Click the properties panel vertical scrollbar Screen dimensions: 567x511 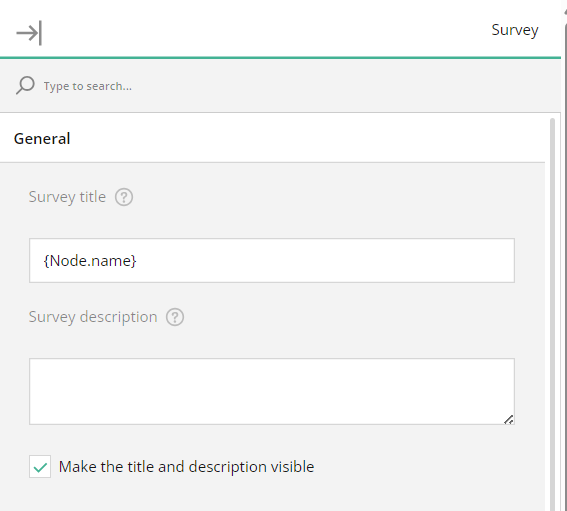[x=552, y=314]
